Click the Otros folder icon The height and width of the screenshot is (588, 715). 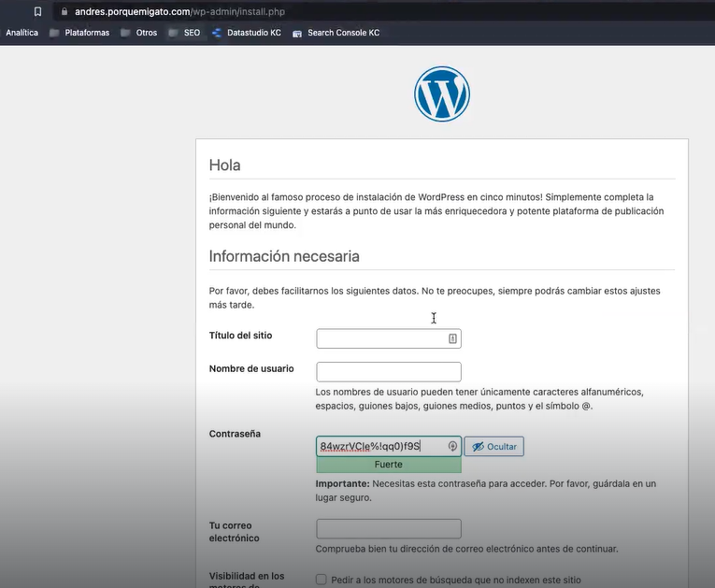[125, 33]
